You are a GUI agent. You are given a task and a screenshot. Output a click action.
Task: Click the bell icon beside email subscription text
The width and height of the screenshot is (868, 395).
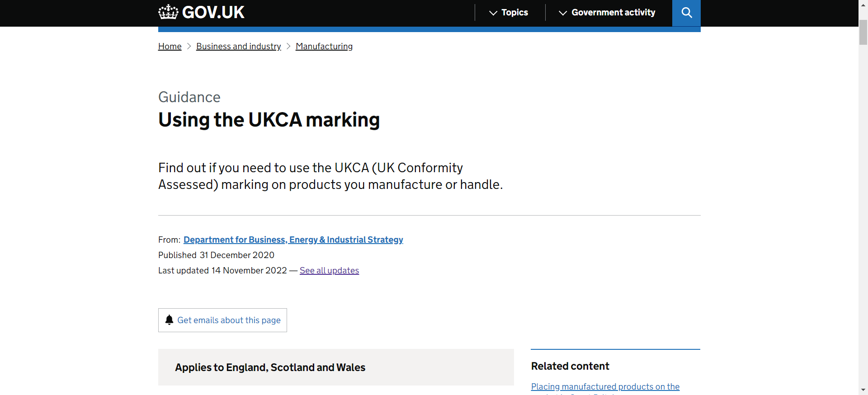[169, 320]
